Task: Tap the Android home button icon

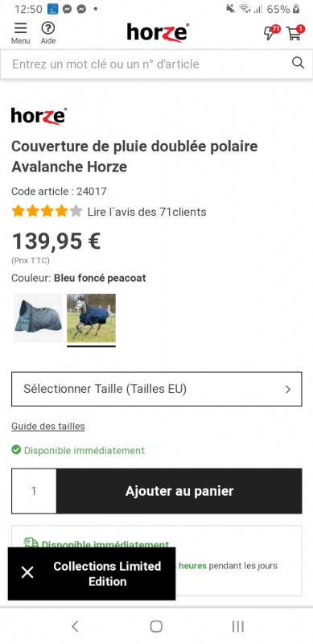Action: click(156, 626)
